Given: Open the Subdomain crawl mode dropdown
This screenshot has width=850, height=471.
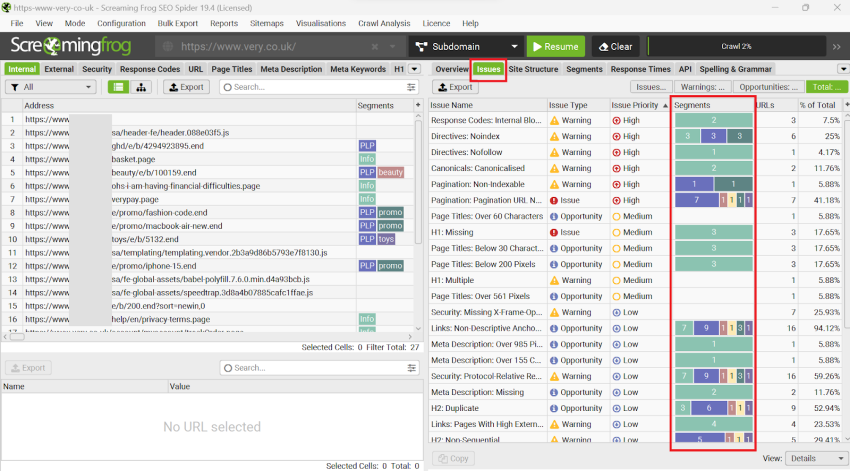Looking at the screenshot, I should pyautogui.click(x=466, y=46).
